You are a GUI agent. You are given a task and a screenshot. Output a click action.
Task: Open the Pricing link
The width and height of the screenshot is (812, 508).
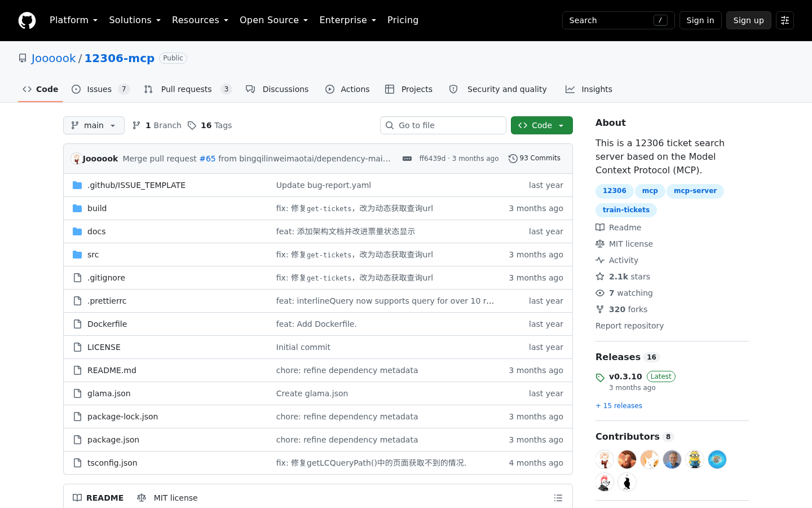[x=403, y=20]
